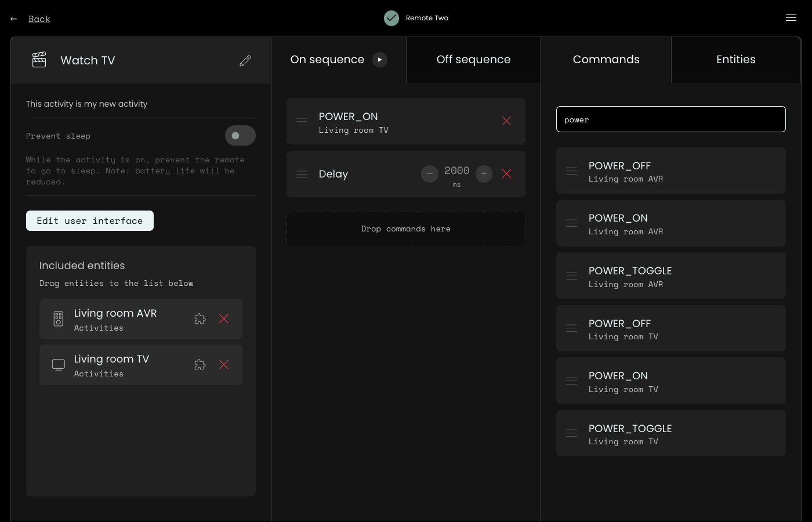Switch to the Commands tab
Image resolution: width=812 pixels, height=522 pixels.
[x=606, y=60]
